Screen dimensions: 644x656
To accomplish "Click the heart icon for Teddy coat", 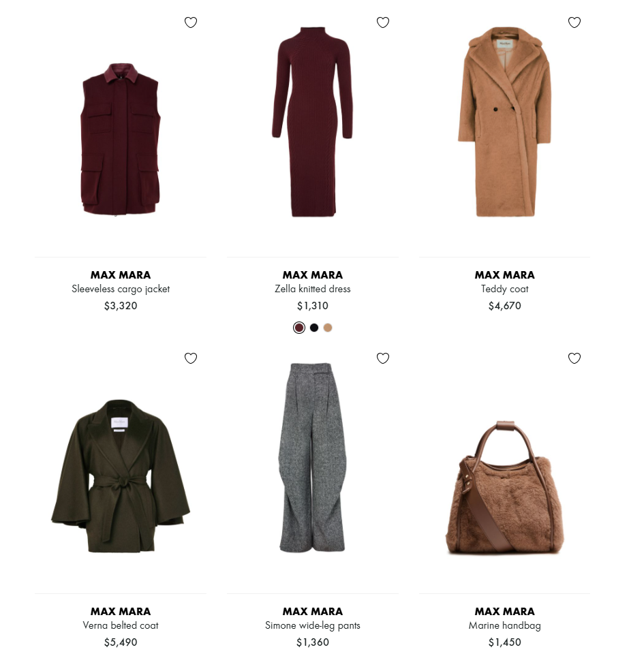I will coord(574,22).
